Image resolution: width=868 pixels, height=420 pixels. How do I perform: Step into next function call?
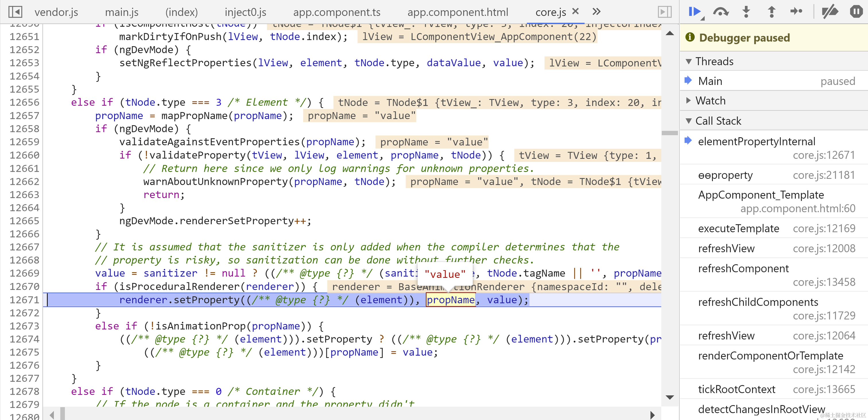click(746, 12)
